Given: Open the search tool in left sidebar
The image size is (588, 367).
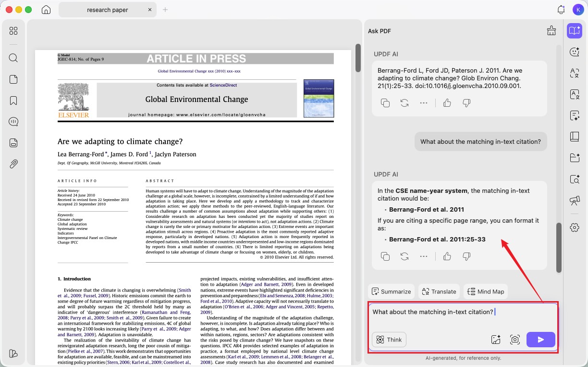Looking at the screenshot, I should 13,58.
